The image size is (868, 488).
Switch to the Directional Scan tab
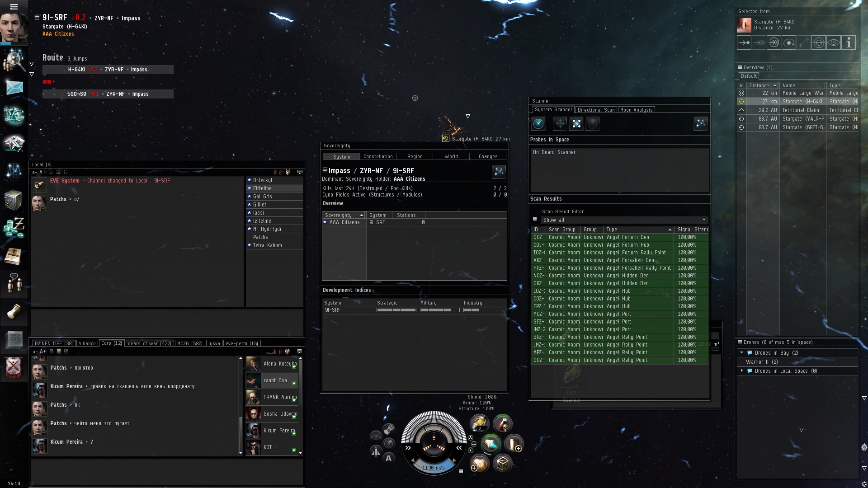point(596,110)
